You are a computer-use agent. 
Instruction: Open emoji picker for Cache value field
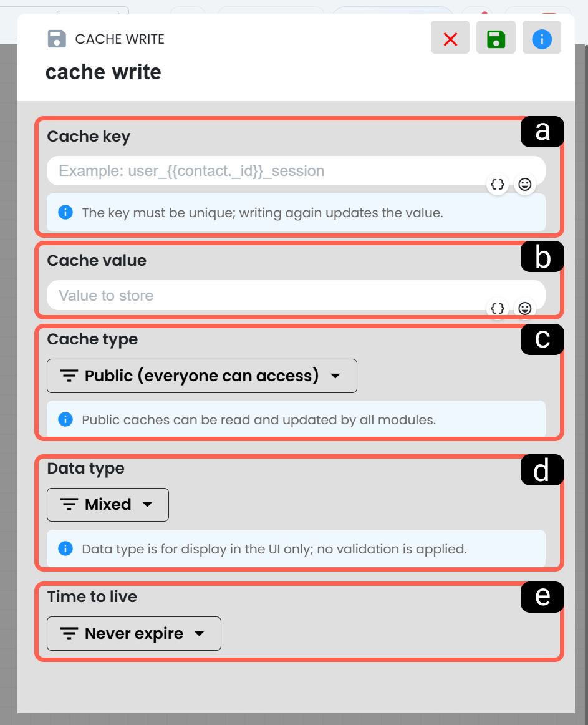tap(524, 308)
